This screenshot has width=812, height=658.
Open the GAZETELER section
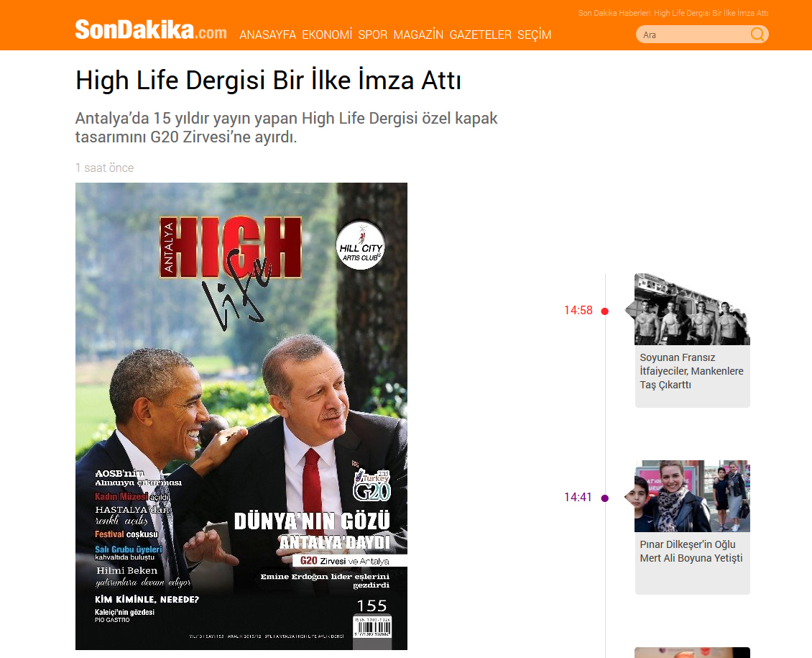[x=481, y=35]
